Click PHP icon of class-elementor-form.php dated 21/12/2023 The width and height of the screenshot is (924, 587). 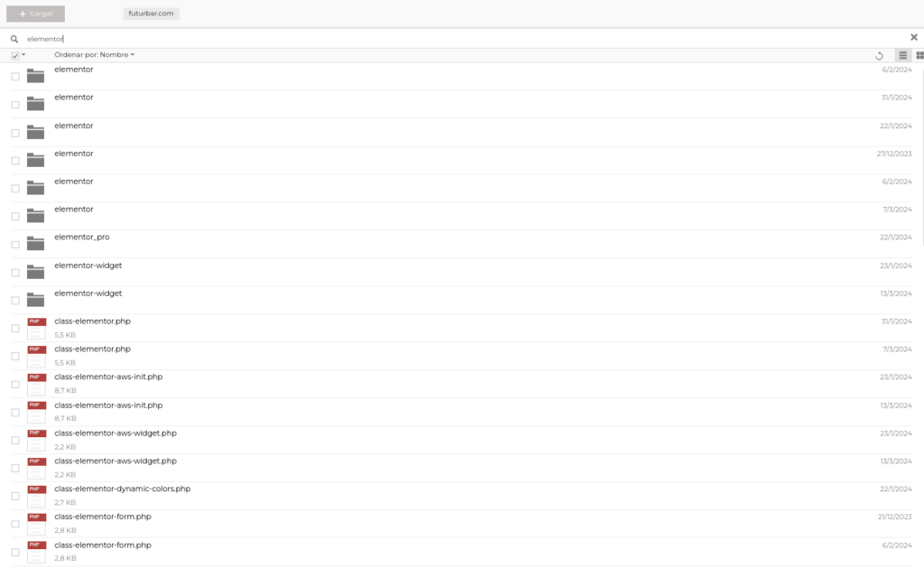click(36, 523)
